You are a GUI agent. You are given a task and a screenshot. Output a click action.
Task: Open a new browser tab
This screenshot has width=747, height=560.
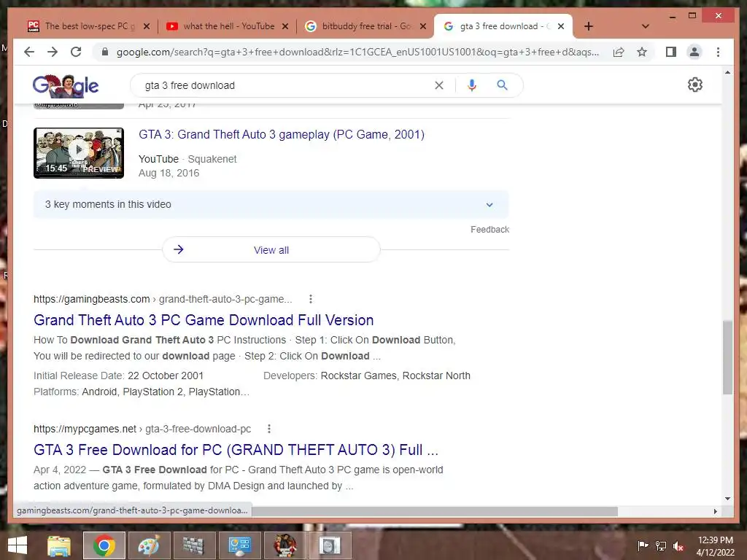pos(589,26)
